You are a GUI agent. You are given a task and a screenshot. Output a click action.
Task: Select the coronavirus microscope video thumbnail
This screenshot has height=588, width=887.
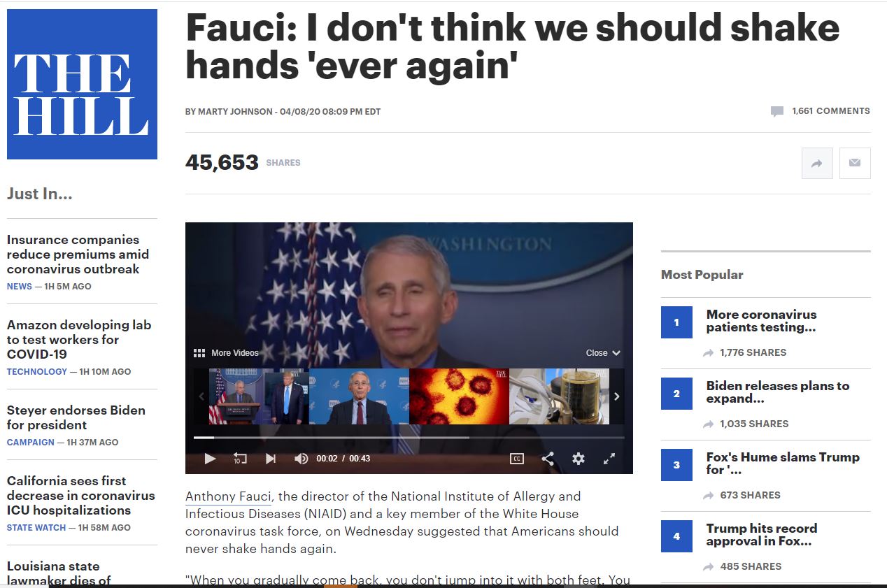pos(459,396)
